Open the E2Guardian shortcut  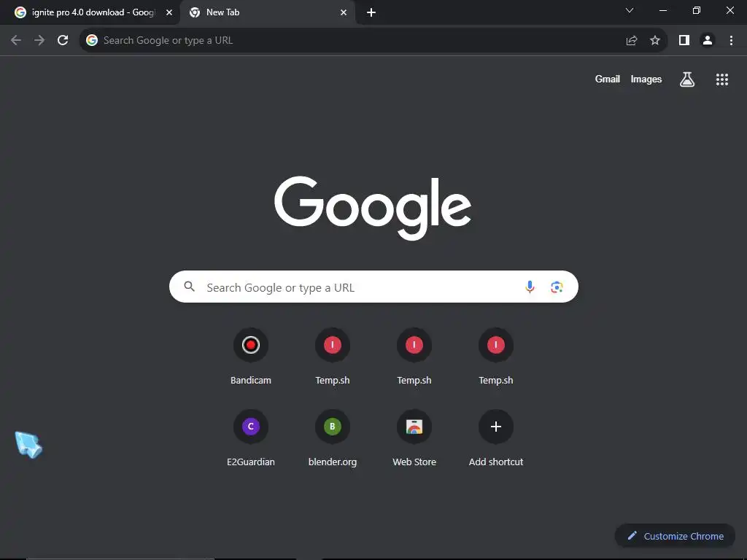(251, 438)
